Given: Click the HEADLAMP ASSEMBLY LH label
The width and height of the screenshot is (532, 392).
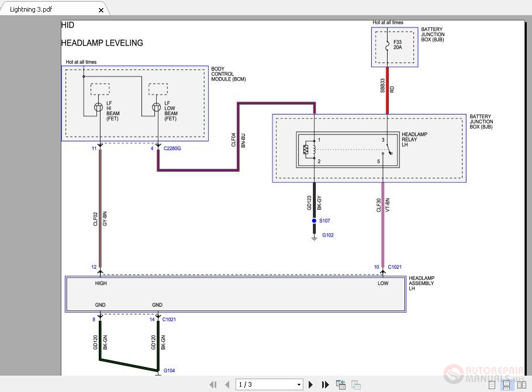Looking at the screenshot, I should coord(422,283).
